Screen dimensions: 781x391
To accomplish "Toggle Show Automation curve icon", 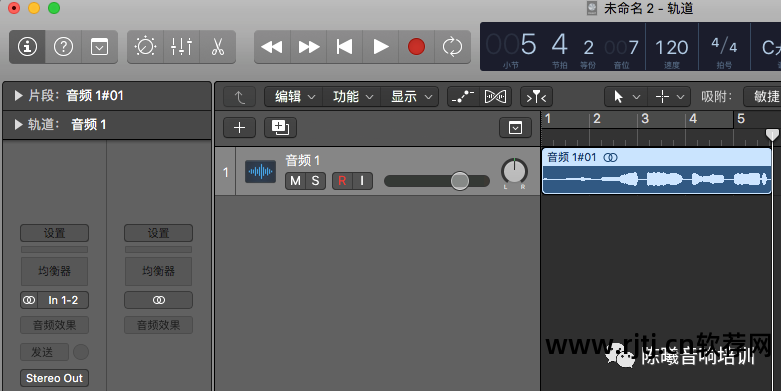I will coord(463,97).
